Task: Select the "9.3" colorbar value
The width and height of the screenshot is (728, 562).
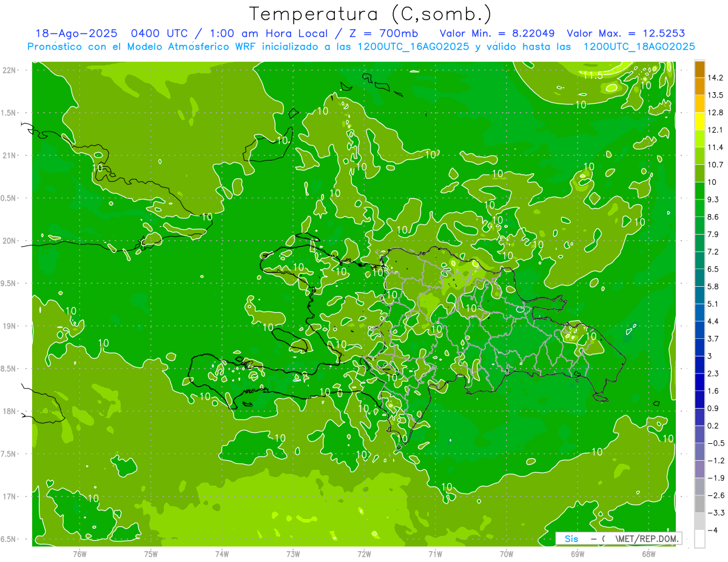Action: (x=714, y=199)
